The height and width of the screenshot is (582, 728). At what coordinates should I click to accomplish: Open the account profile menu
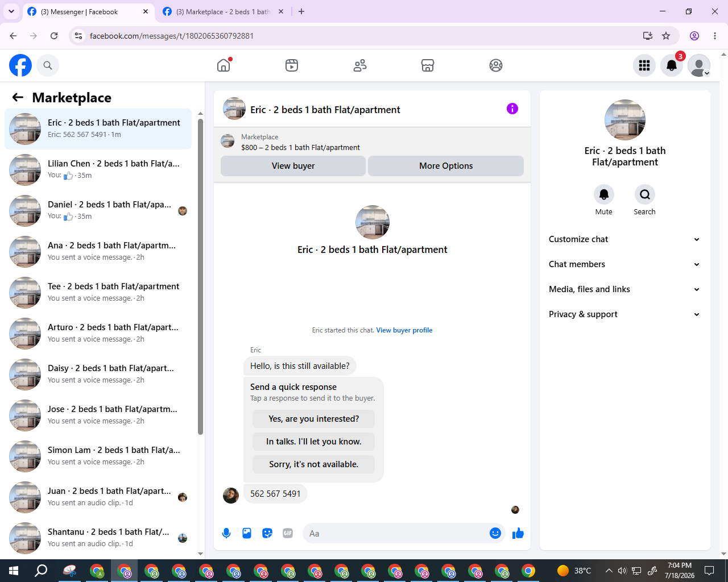tap(699, 65)
